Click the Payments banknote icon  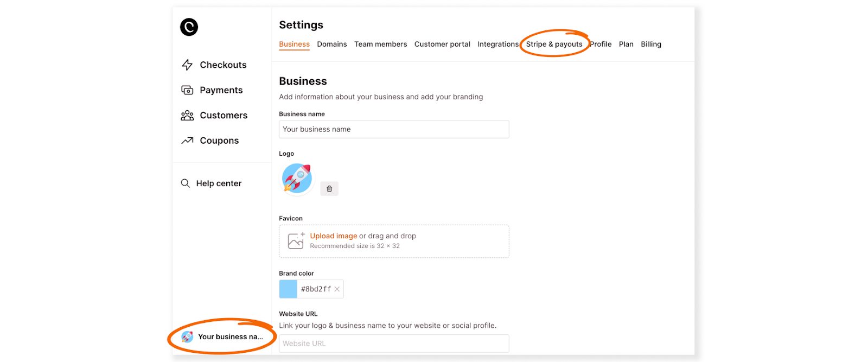[x=187, y=90]
